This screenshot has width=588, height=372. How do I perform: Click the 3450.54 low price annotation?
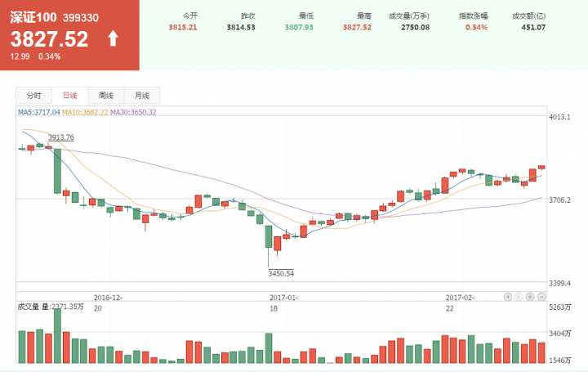pos(281,273)
